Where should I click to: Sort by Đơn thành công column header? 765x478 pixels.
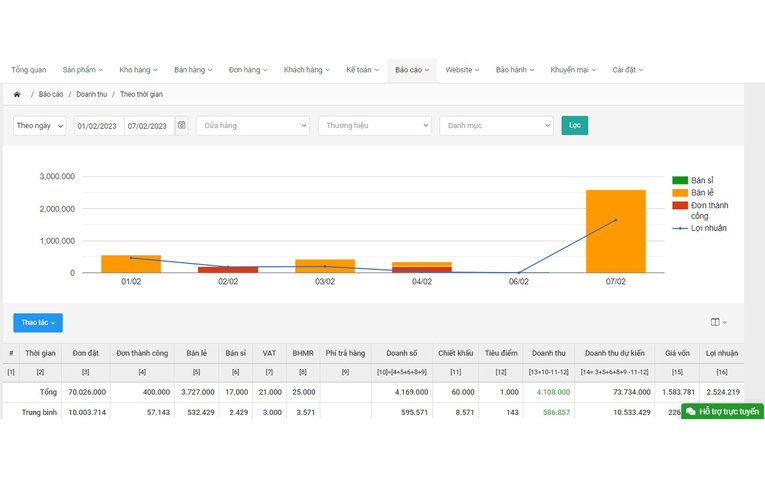tap(142, 353)
